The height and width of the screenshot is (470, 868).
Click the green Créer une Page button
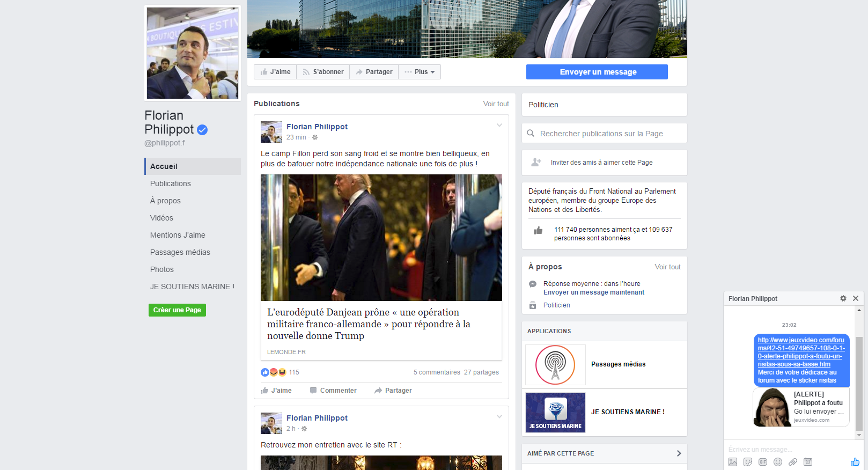click(177, 310)
